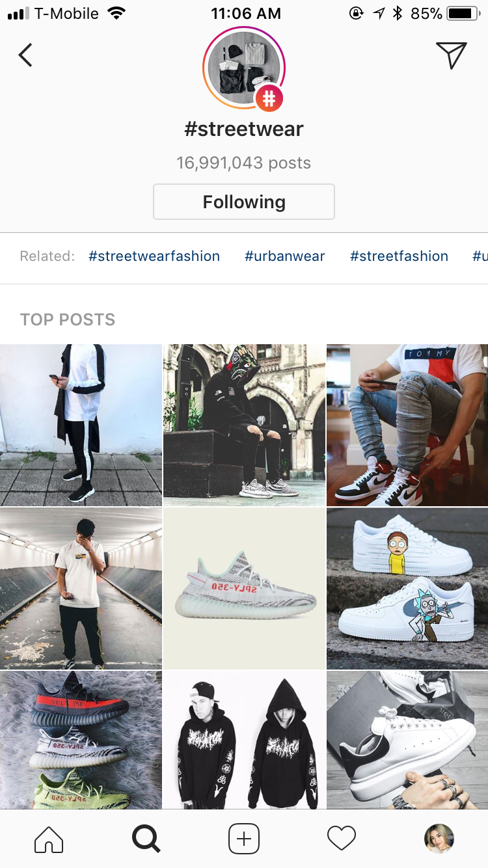Open the activity heart icon
488x868 pixels.
[342, 839]
